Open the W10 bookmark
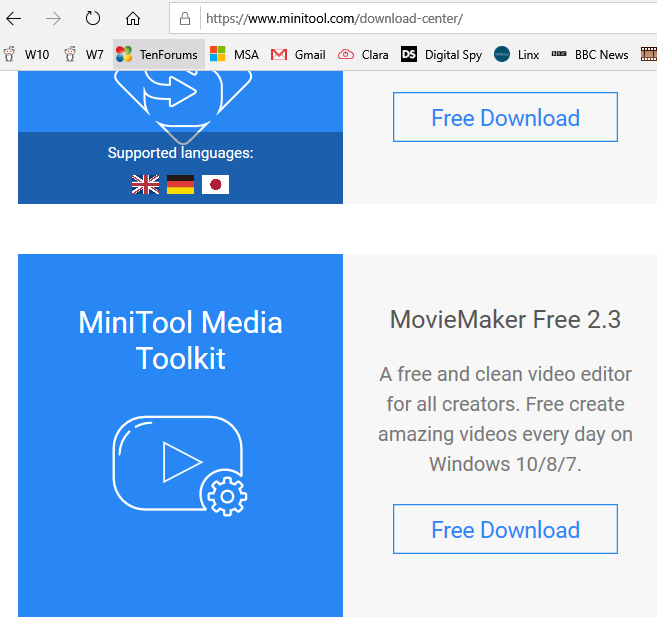 click(27, 54)
